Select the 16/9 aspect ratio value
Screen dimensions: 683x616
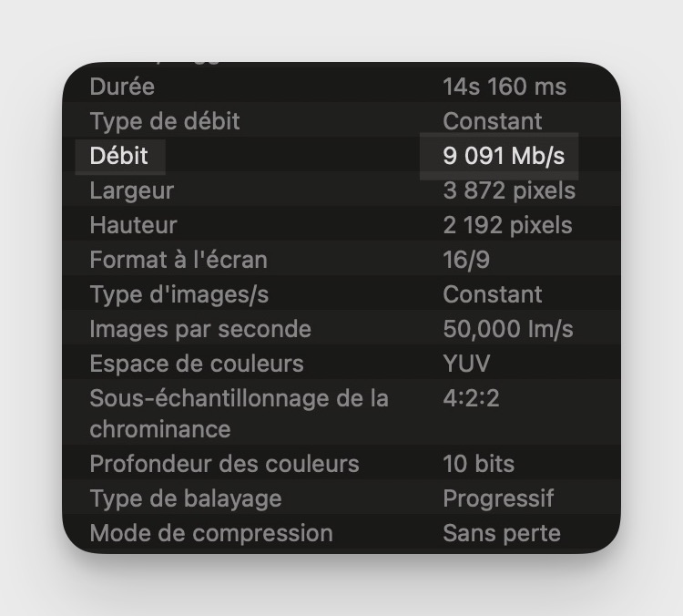coord(466,260)
